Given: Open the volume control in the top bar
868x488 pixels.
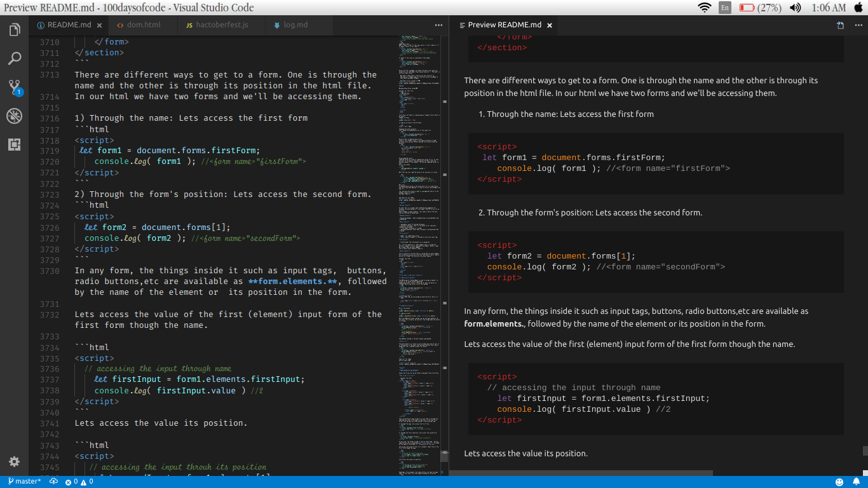Looking at the screenshot, I should coord(795,8).
